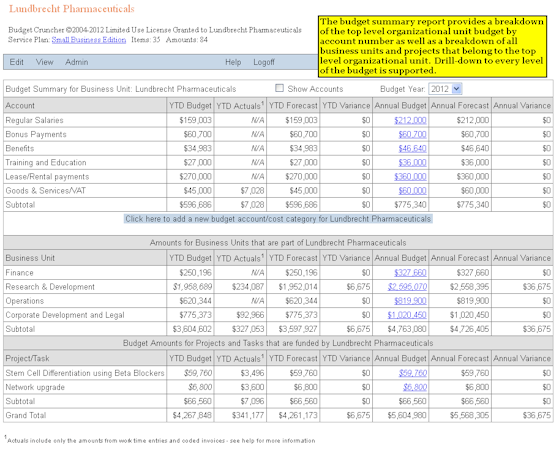This screenshot has width=558, height=450.
Task: Open Bonus Payments annual budget $60,700 link
Action: pyautogui.click(x=412, y=134)
